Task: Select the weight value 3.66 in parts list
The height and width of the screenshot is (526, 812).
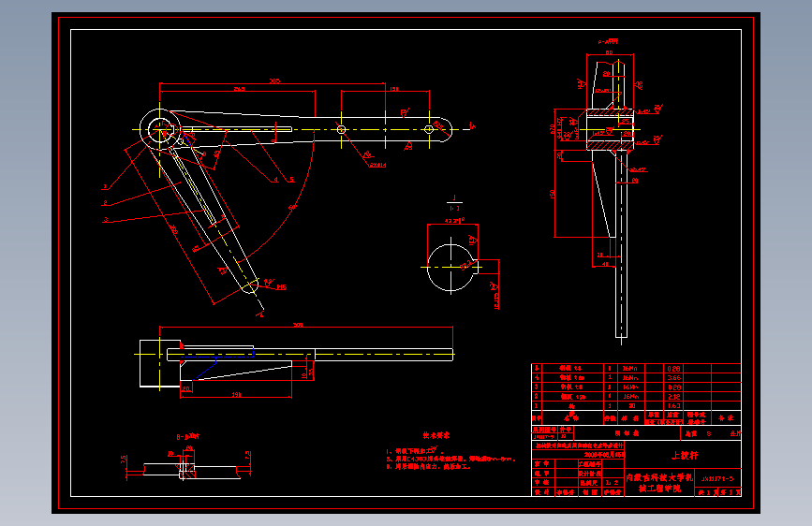Action: coord(673,378)
